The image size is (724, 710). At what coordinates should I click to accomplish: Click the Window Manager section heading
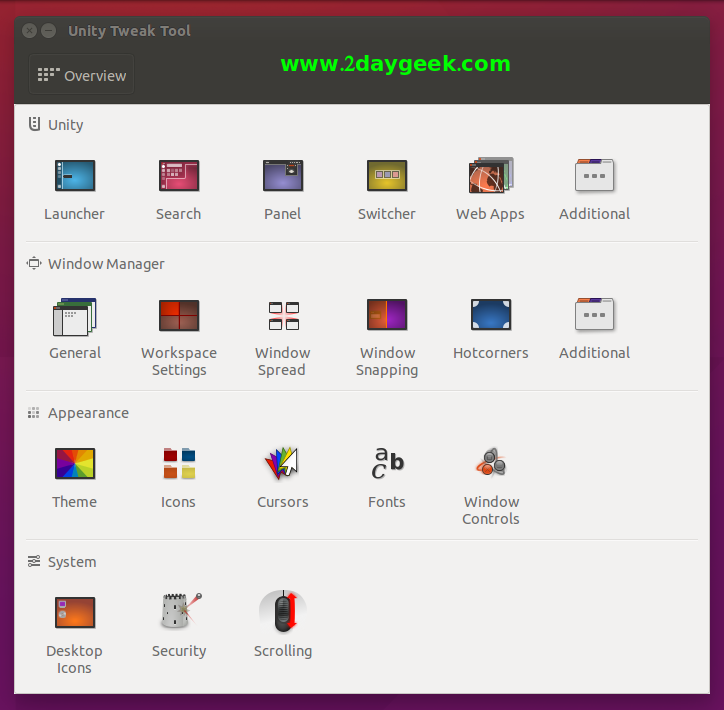pyautogui.click(x=106, y=264)
